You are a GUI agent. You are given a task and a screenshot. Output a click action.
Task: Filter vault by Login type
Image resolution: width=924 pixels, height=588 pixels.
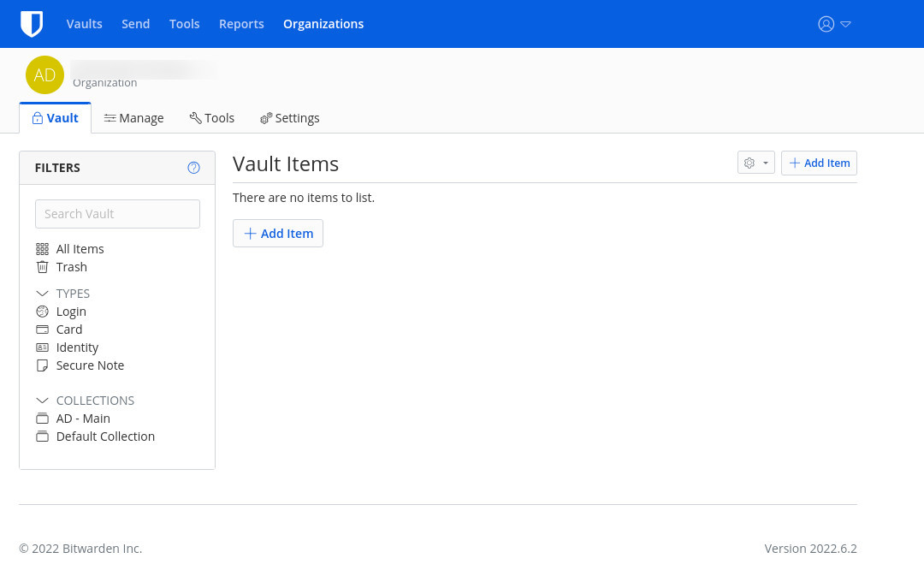[71, 312]
